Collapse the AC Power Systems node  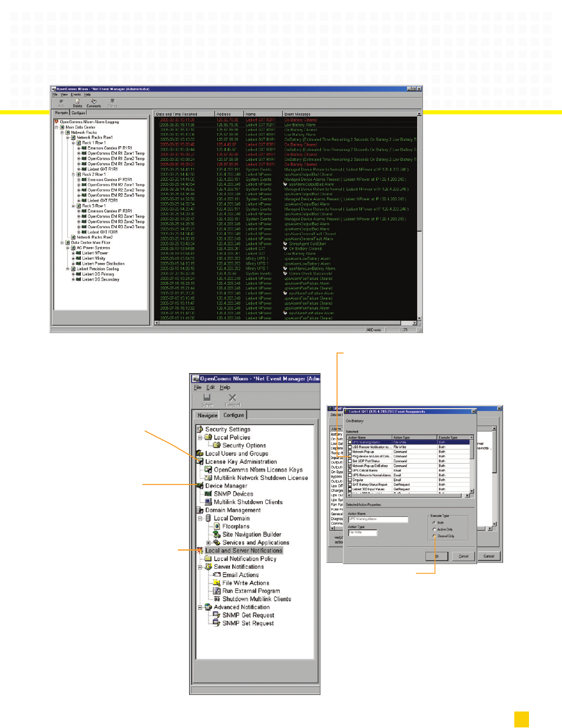[x=68, y=248]
